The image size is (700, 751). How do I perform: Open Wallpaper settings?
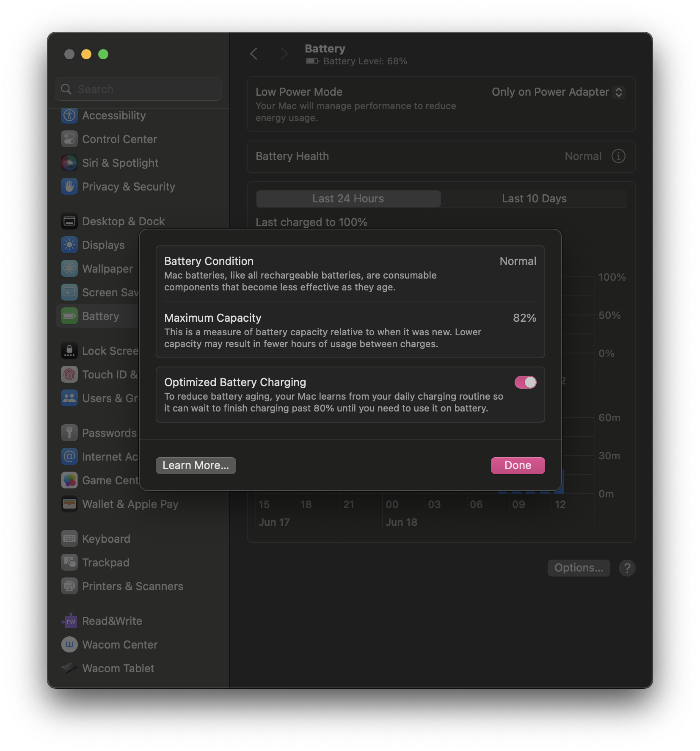click(x=69, y=268)
